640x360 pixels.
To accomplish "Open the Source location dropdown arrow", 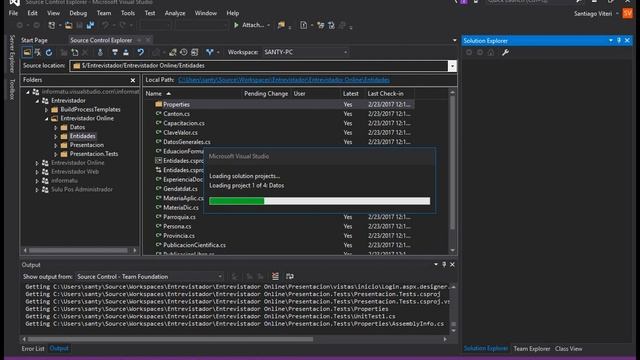I will (452, 66).
